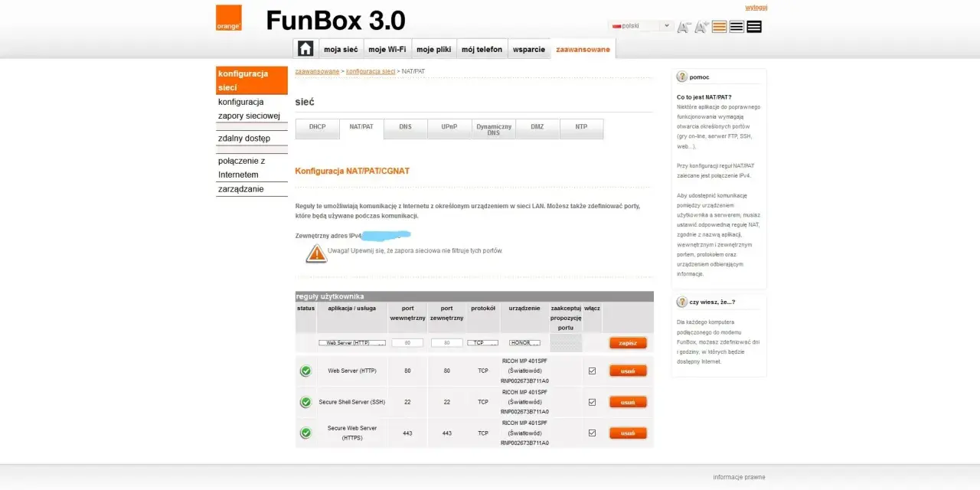Decrease font size with A- icon
980x490 pixels.
click(683, 27)
